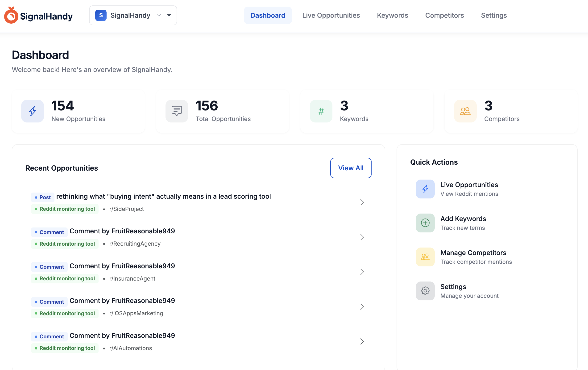Click the Comment badge in r/InsuranceAgent row
Image resolution: width=588 pixels, height=370 pixels.
(49, 267)
